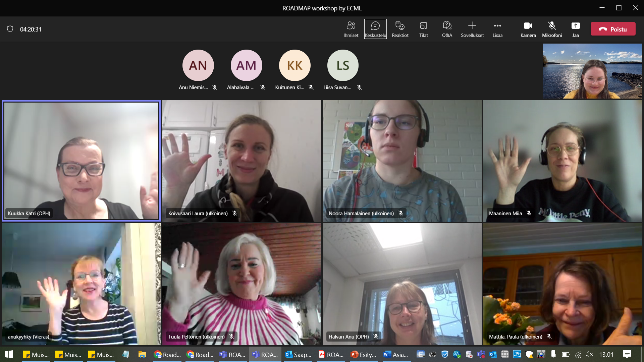Switch to Word Asia... taskbar item

[396, 354]
